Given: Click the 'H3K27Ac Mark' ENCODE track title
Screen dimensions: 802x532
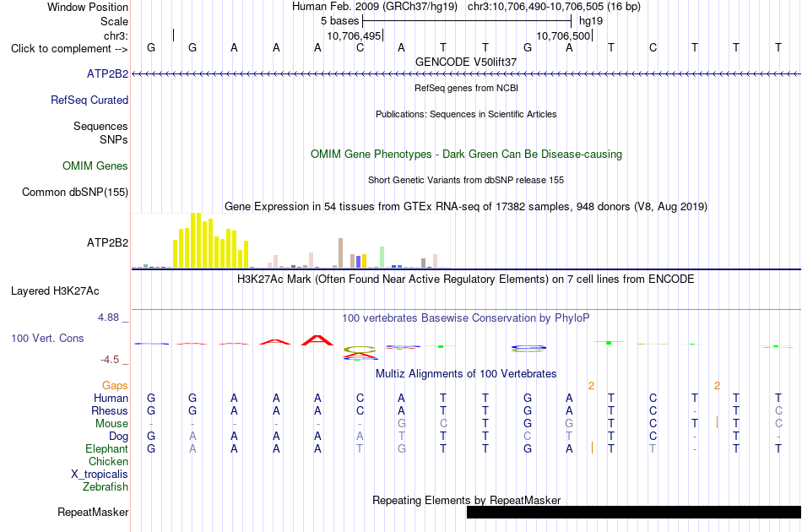Looking at the screenshot, I should (466, 280).
